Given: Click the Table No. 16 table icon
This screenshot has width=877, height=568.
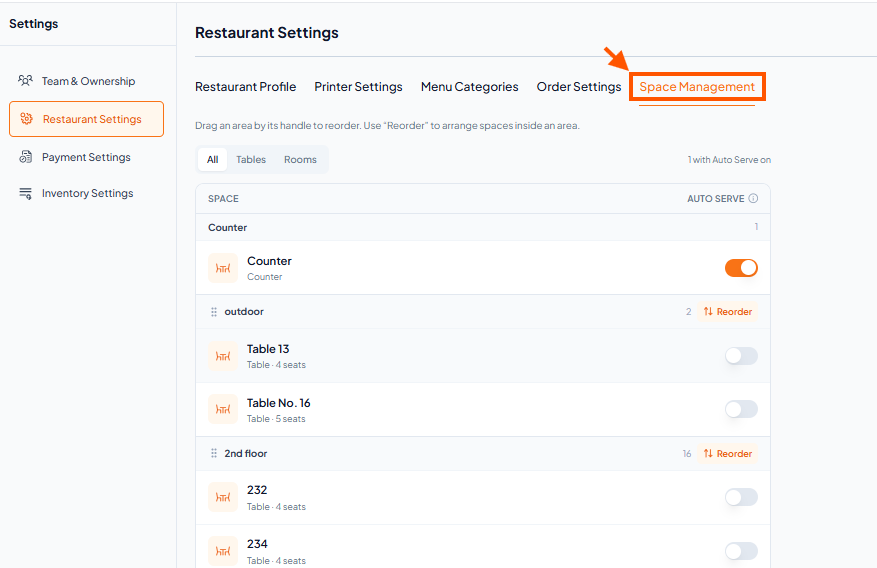Looking at the screenshot, I should click(x=223, y=409).
